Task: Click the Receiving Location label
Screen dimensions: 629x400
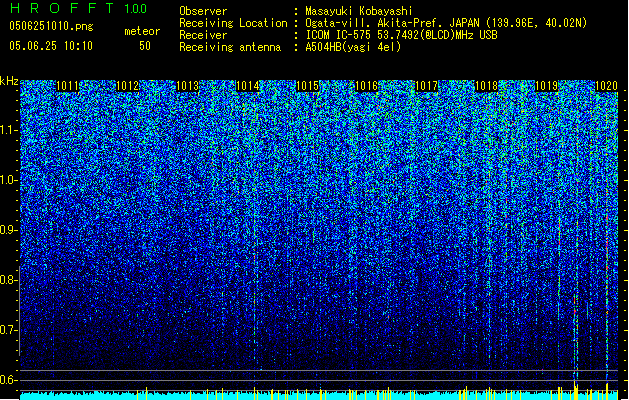Action: [233, 23]
